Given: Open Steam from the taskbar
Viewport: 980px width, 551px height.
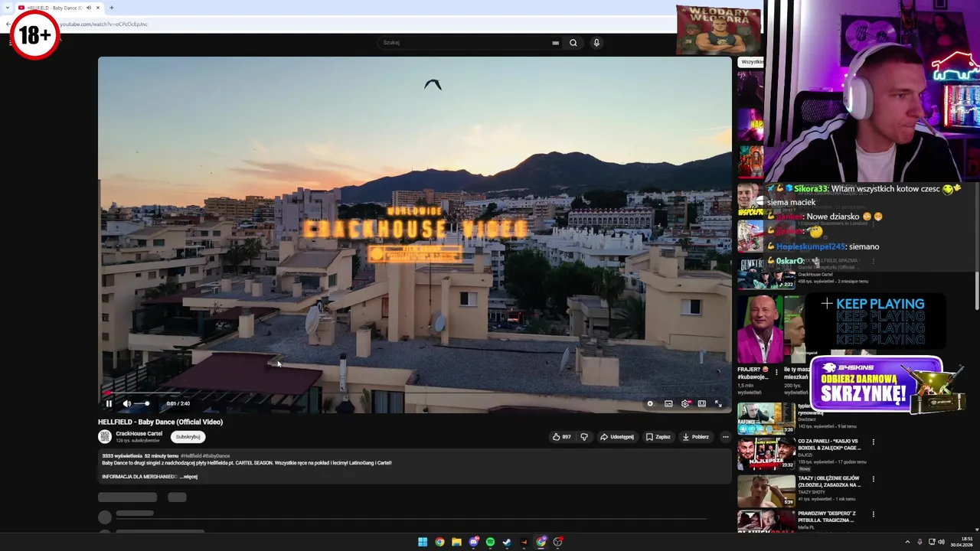Looking at the screenshot, I should (x=507, y=542).
